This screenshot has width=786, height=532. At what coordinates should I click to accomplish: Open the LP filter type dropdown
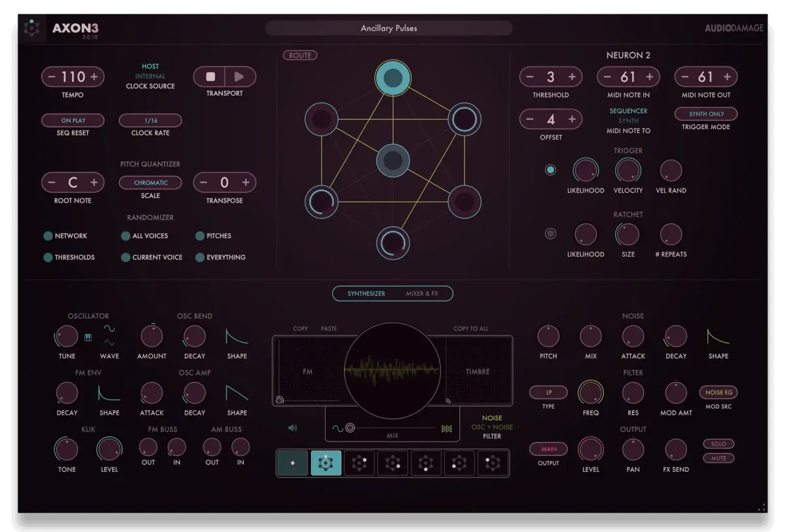[548, 392]
